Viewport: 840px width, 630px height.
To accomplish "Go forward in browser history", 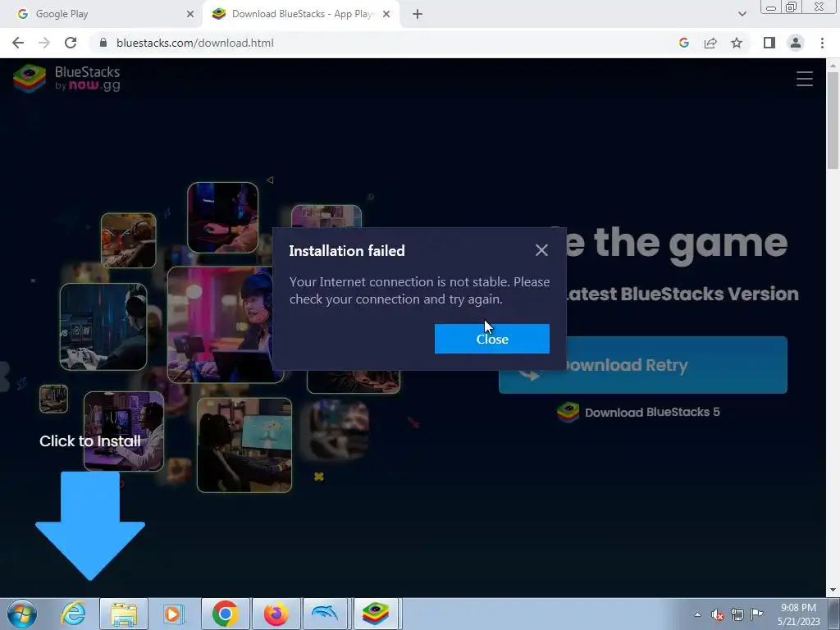I will pos(44,43).
